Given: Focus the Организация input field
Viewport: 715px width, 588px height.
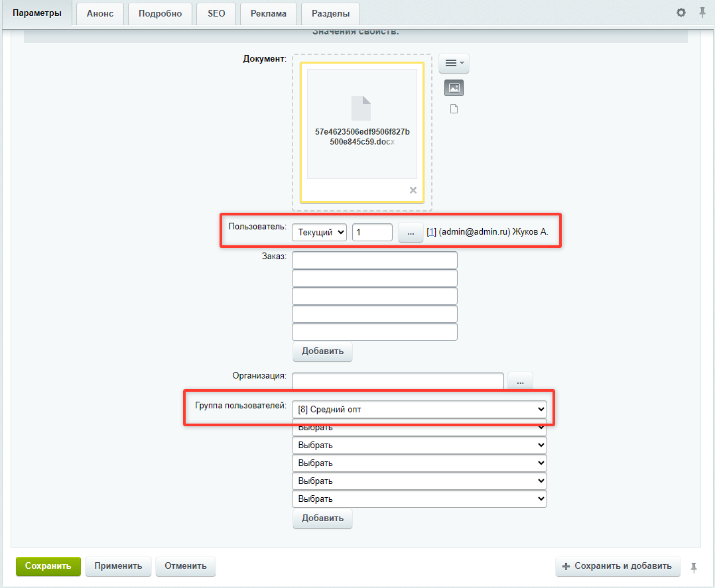Looking at the screenshot, I should 398,381.
